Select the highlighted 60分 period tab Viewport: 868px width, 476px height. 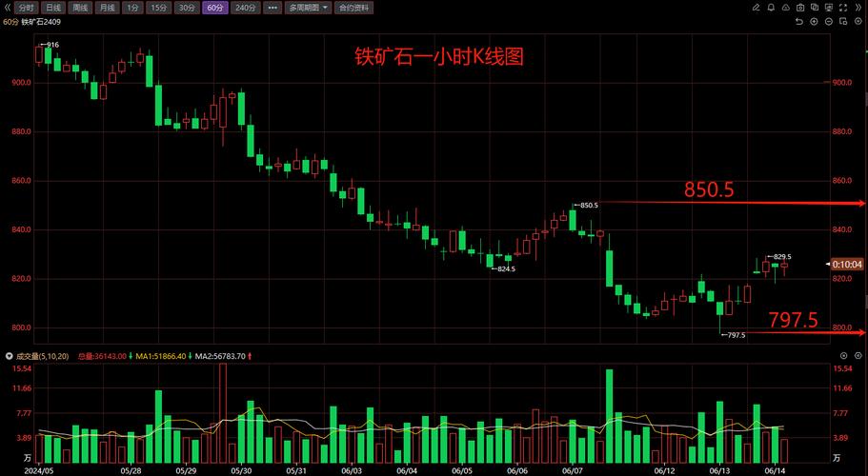coord(214,8)
